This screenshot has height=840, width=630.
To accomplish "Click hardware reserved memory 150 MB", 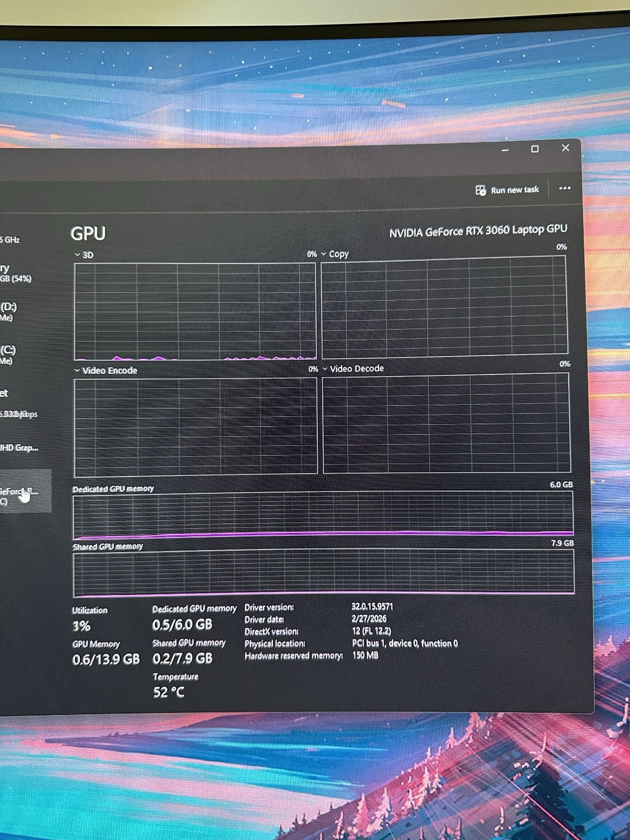I will click(x=365, y=655).
